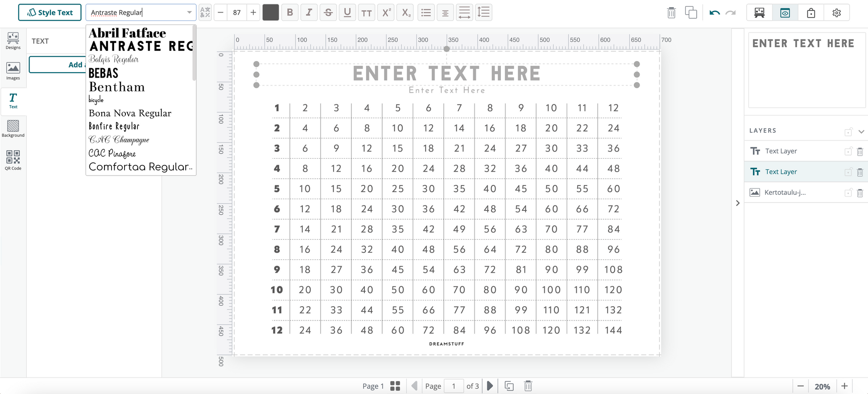
Task: Select the small Enter Text Here subtitle
Action: 447,90
